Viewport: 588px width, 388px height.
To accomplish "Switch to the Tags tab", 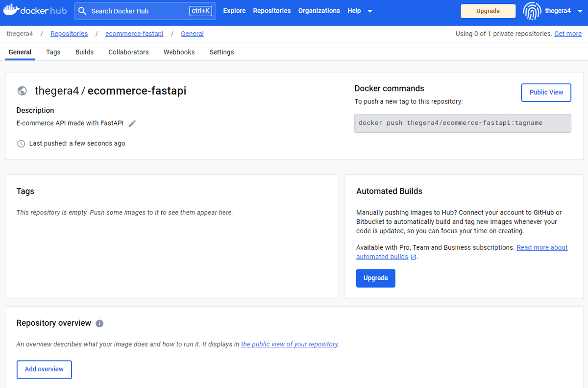I will (x=53, y=52).
